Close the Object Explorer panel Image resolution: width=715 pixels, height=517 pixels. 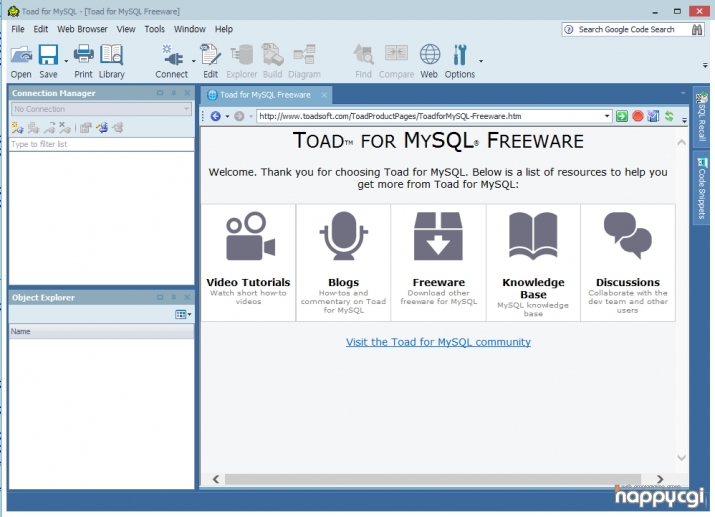click(x=187, y=297)
